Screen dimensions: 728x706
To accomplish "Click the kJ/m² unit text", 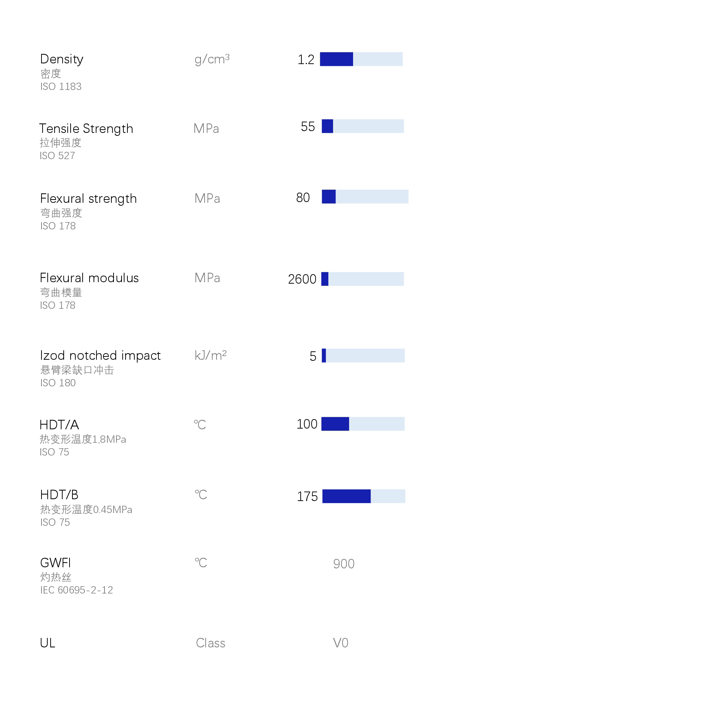I will [x=211, y=356].
